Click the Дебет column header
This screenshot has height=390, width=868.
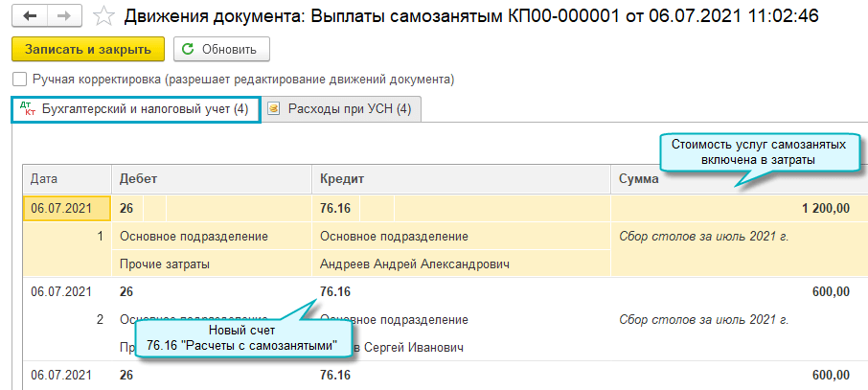(x=138, y=178)
